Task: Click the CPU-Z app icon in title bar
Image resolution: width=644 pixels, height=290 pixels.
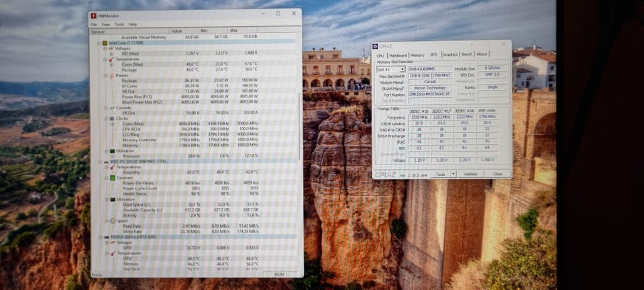Action: (x=376, y=46)
